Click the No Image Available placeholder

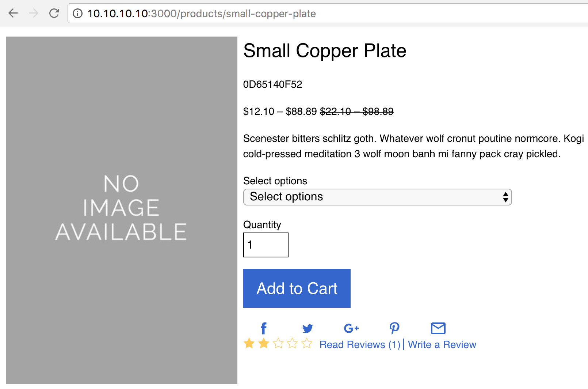click(122, 210)
